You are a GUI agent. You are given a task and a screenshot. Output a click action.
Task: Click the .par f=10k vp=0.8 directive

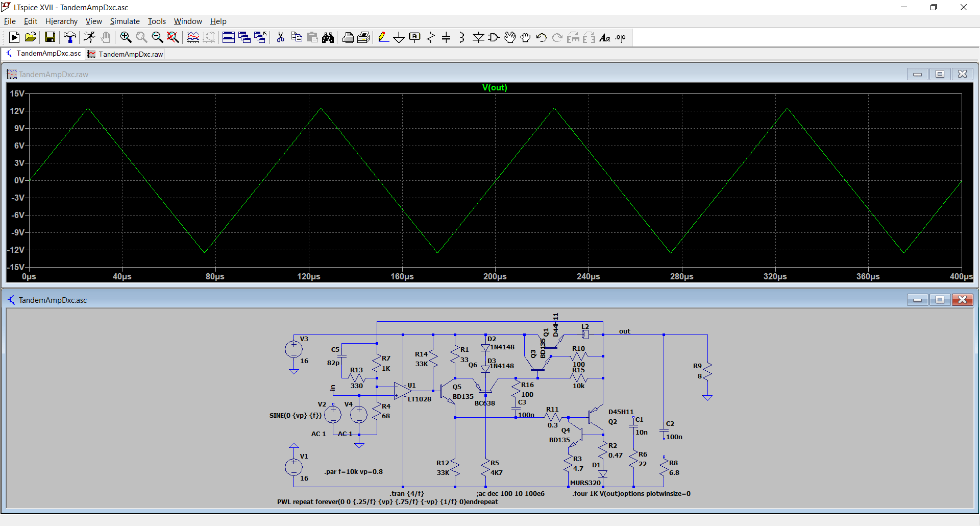point(353,471)
